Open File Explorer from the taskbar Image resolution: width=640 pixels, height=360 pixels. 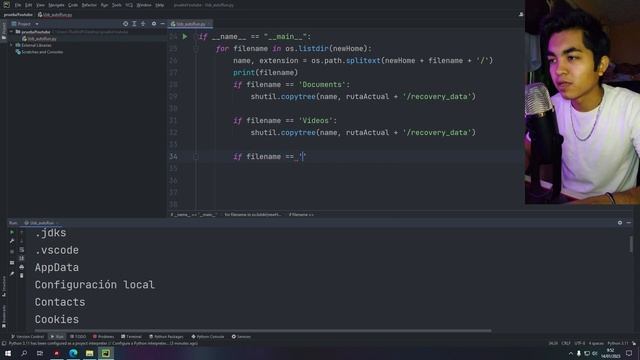tap(89, 353)
